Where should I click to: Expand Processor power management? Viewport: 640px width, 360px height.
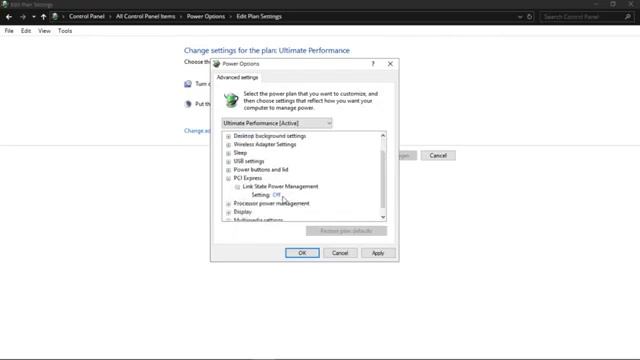click(229, 204)
